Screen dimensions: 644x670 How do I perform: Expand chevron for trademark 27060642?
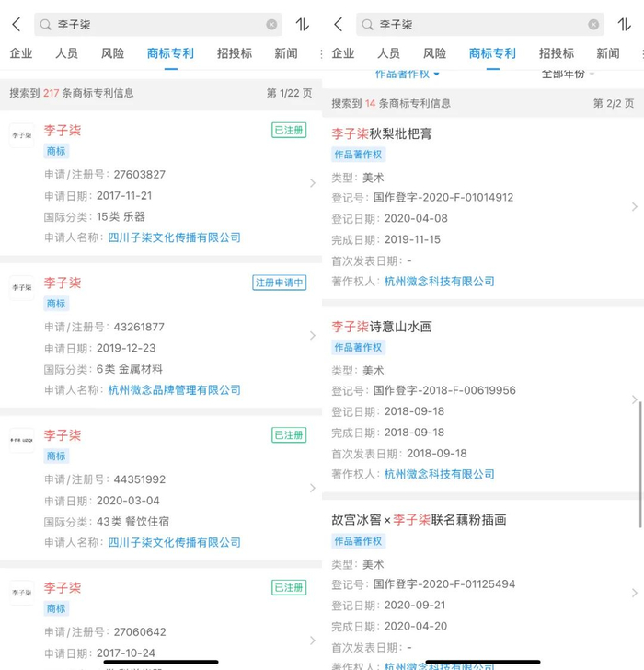(x=313, y=641)
